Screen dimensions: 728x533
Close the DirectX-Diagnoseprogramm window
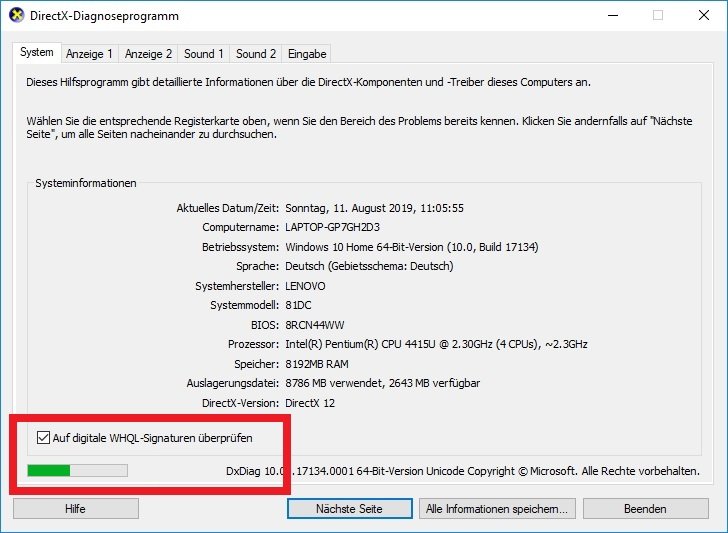tap(704, 15)
